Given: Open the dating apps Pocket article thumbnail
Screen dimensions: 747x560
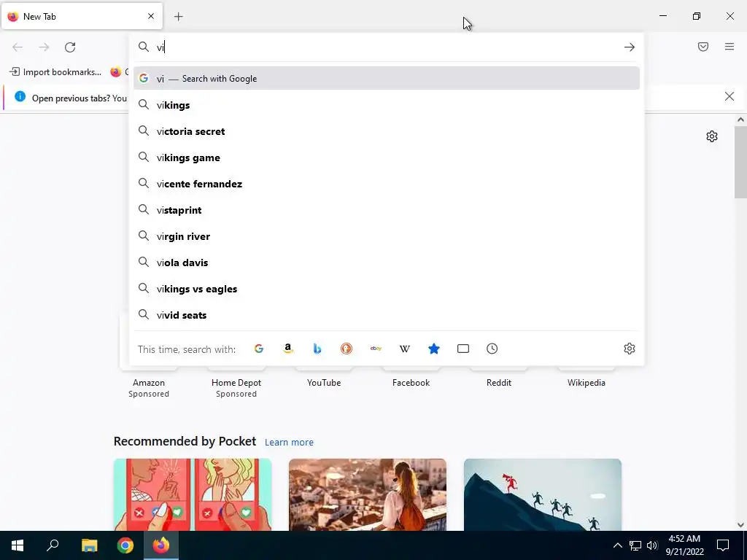Looking at the screenshot, I should pos(193,494).
